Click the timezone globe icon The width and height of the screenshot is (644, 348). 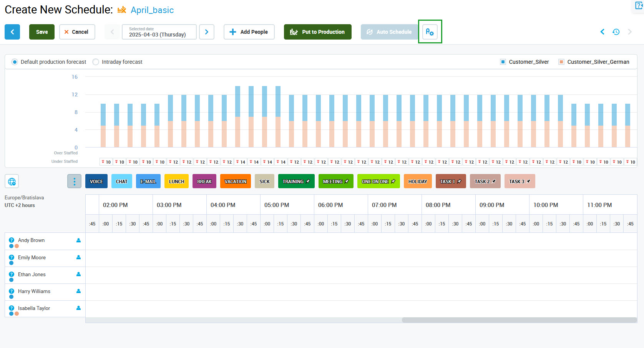[12, 181]
